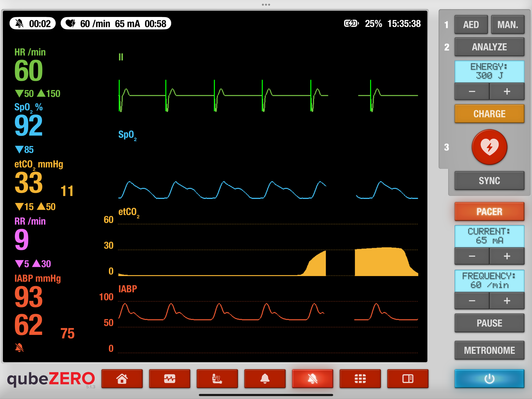Tap the etCO2 alarm limits 15 50

pos(35,207)
